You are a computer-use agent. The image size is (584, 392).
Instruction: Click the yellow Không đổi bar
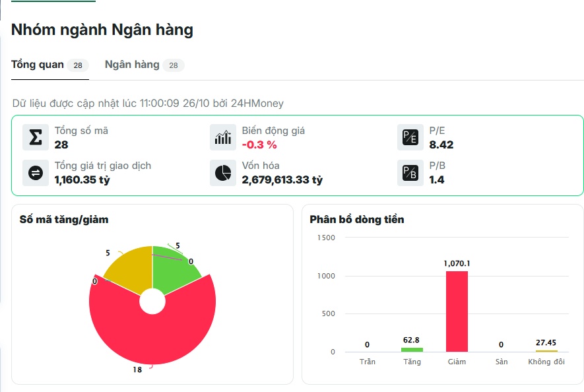pos(546,351)
